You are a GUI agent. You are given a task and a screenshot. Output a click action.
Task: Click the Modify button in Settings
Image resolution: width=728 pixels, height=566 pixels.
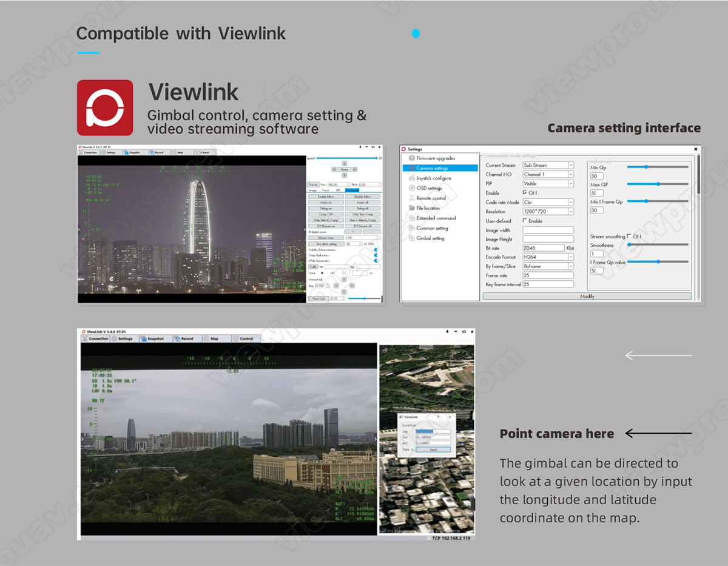(587, 296)
